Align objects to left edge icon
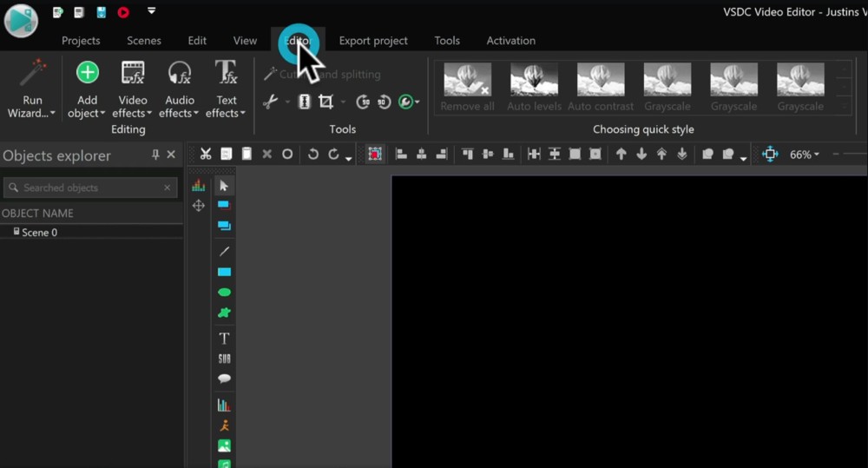This screenshot has width=868, height=468. tap(401, 154)
